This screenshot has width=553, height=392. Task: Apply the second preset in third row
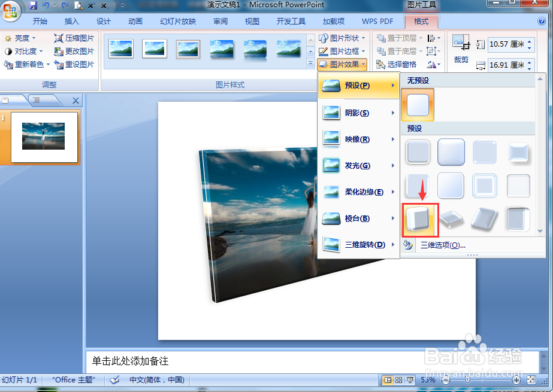coord(451,220)
